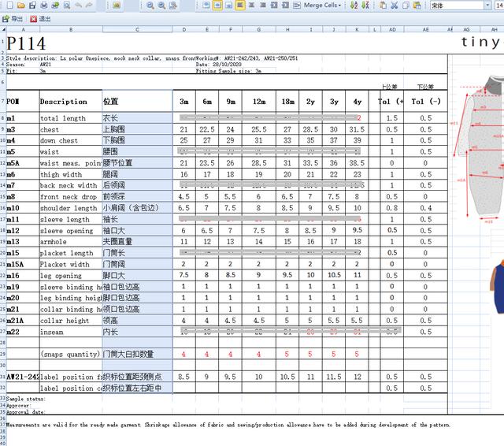Select the 'leg opening' cell
504x446 pixels.
(x=71, y=276)
